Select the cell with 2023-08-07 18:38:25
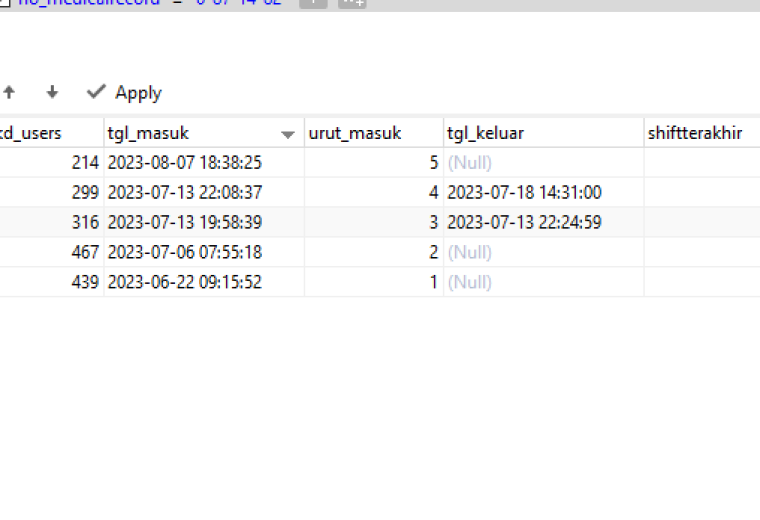The width and height of the screenshot is (760, 520). pyautogui.click(x=204, y=162)
